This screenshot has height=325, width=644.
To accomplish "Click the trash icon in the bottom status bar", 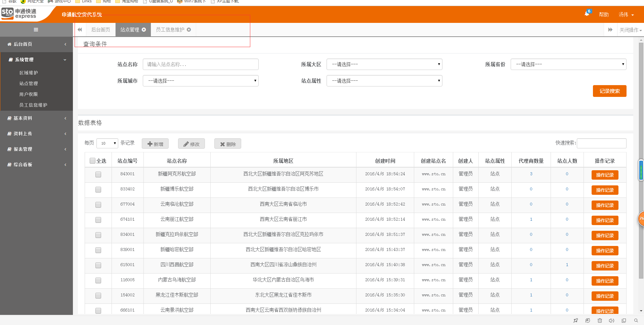I will coord(600,320).
